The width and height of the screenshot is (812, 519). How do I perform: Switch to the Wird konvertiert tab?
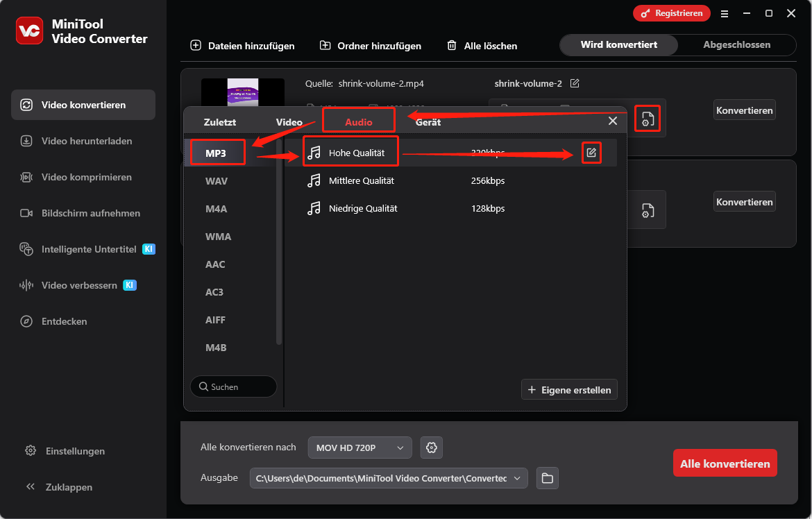619,45
